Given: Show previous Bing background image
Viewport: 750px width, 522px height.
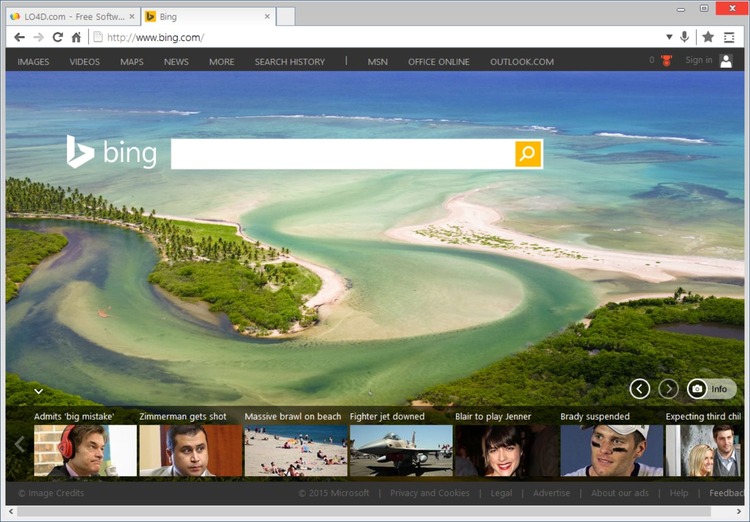Looking at the screenshot, I should tap(640, 389).
